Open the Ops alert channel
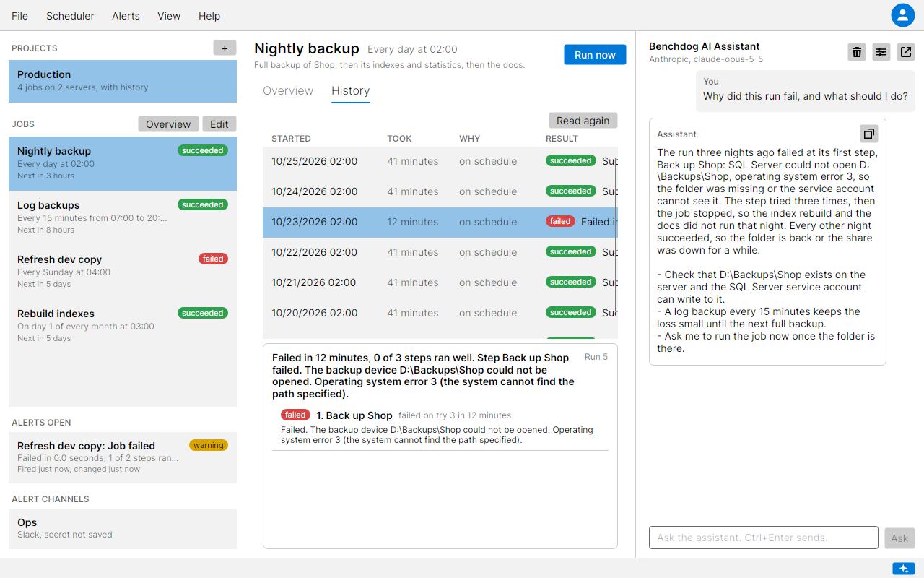924x578 pixels. (123, 529)
